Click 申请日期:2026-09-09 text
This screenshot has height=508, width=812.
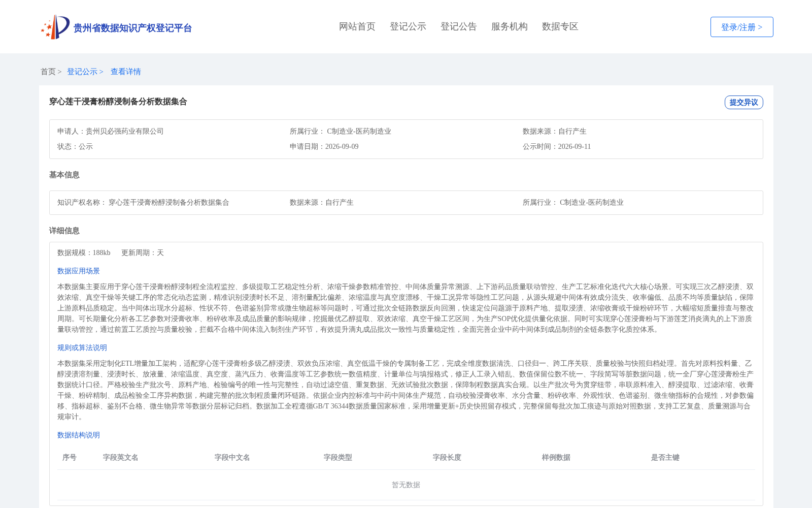(x=324, y=146)
